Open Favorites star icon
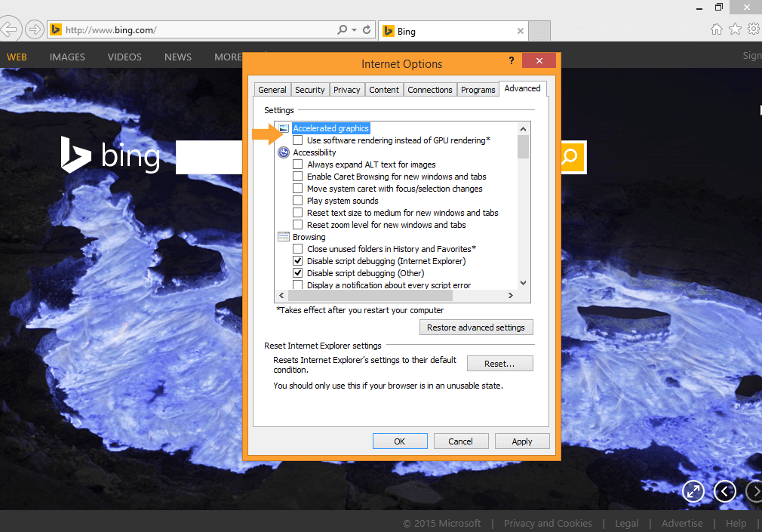The height and width of the screenshot is (532, 762). point(736,29)
